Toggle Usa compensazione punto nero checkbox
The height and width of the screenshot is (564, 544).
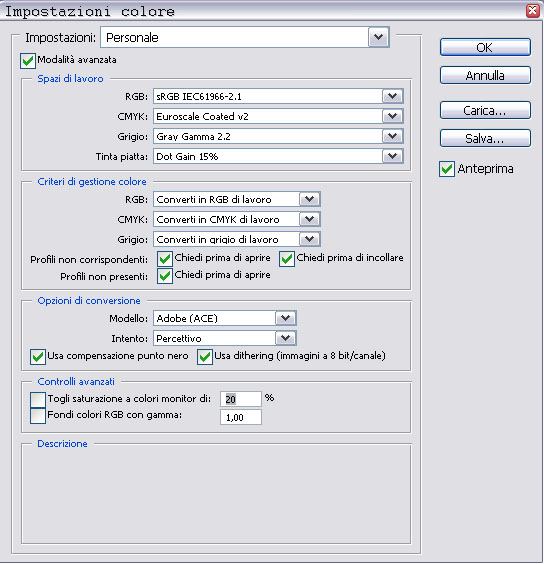[x=38, y=357]
